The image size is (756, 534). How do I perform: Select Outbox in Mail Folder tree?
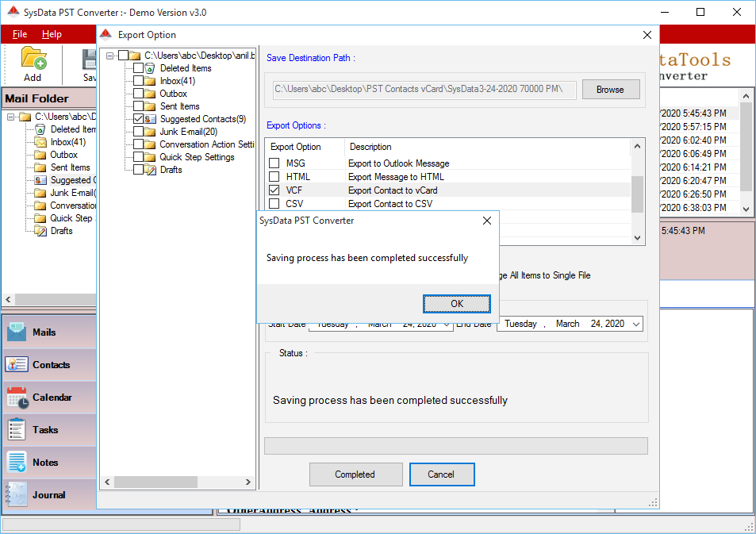(x=63, y=155)
